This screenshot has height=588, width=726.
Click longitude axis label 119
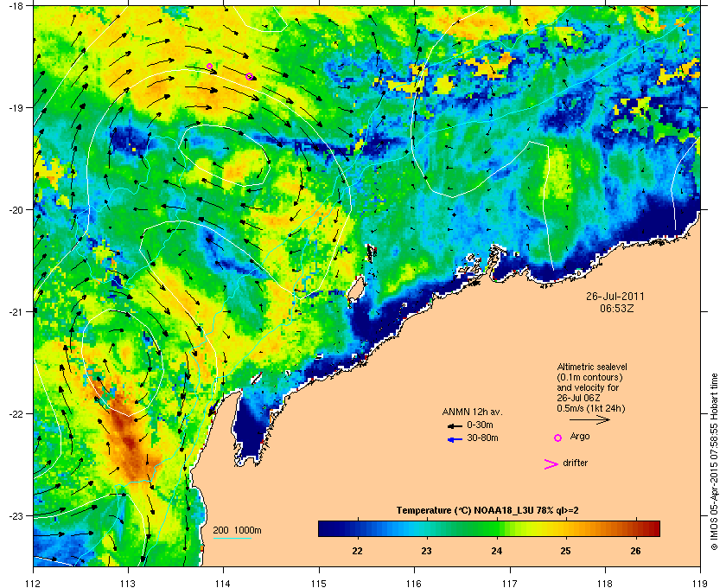[701, 584]
